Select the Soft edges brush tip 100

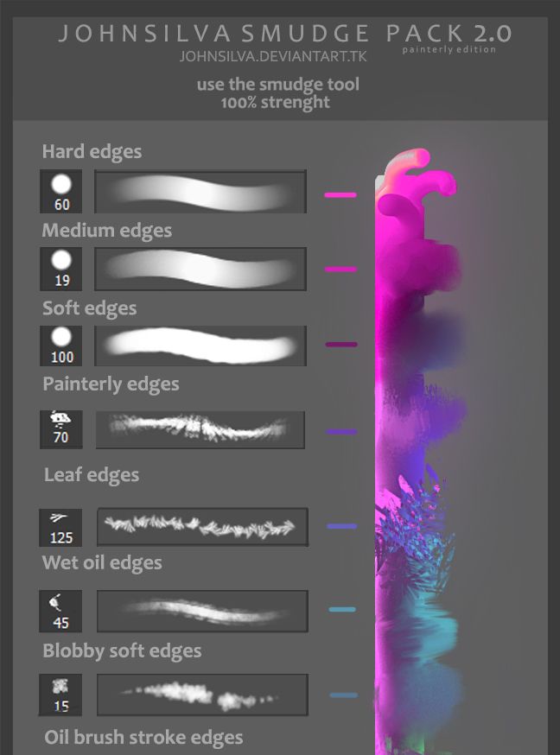coord(60,346)
